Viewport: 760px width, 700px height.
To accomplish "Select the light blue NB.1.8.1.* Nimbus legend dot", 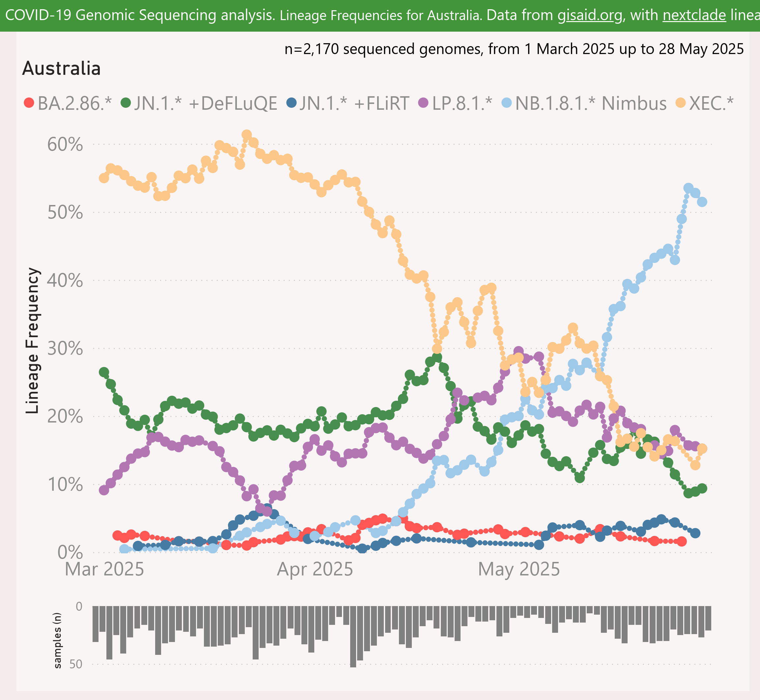I will click(507, 102).
